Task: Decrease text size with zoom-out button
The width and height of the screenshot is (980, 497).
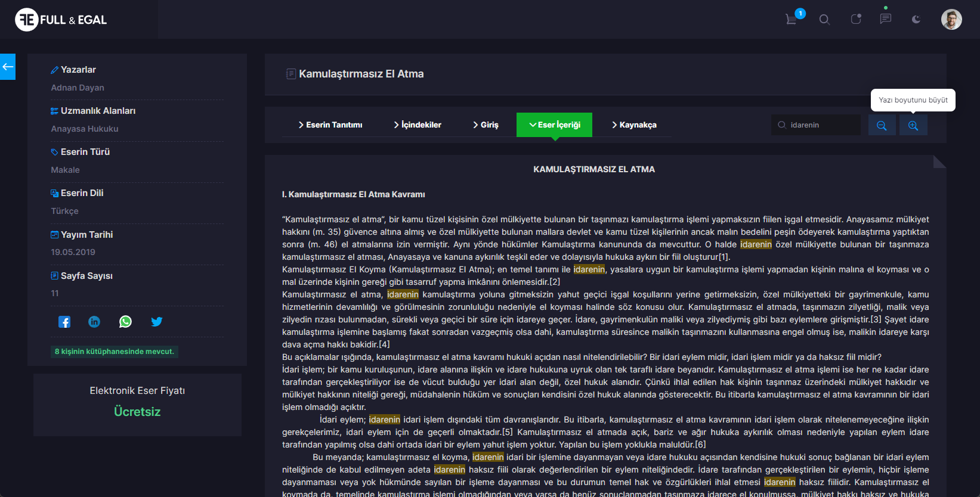Action: coord(882,125)
